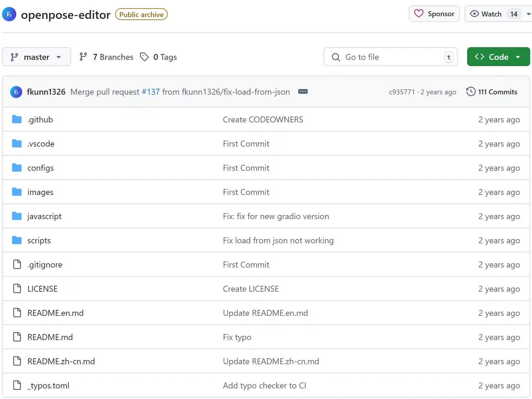Click the code brackets icon on Code button
The width and height of the screenshot is (532, 399).
coord(479,57)
